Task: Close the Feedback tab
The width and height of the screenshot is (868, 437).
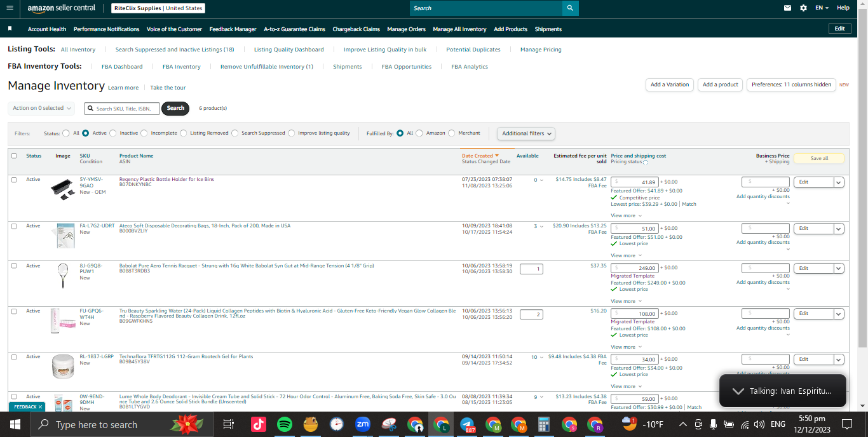Action: (40, 407)
